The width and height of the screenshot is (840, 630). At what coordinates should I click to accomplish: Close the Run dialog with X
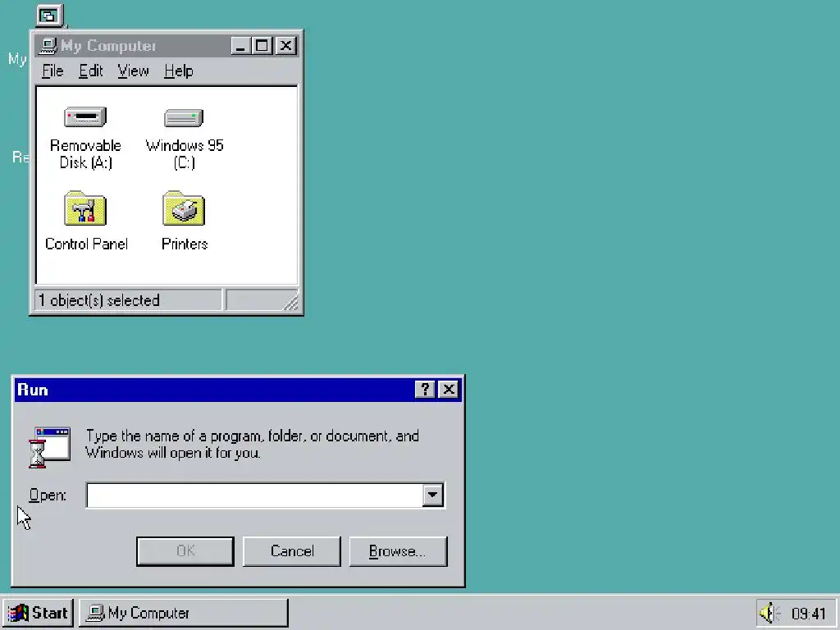click(x=449, y=390)
